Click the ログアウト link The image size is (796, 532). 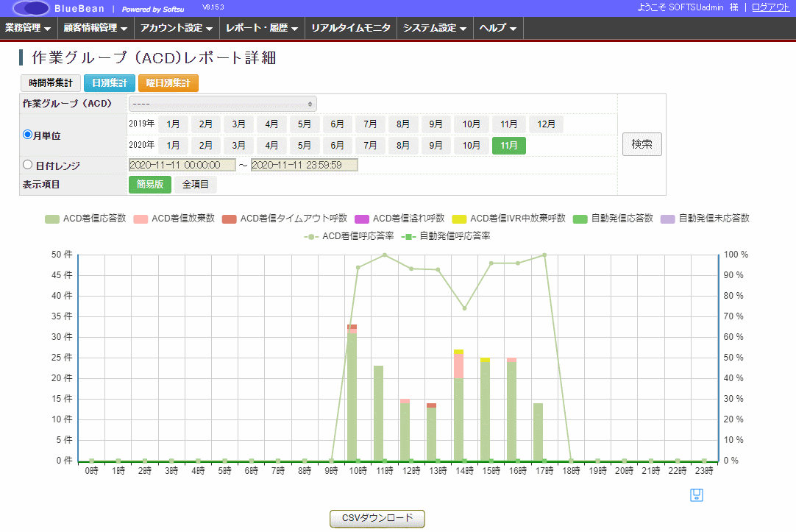770,7
